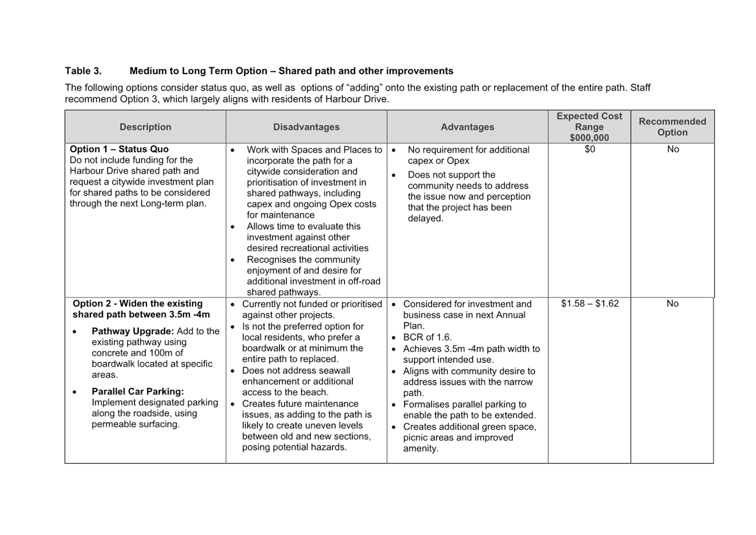Click the Disadvantages column header
Viewport: 756px width, 535px height.
[x=306, y=126]
